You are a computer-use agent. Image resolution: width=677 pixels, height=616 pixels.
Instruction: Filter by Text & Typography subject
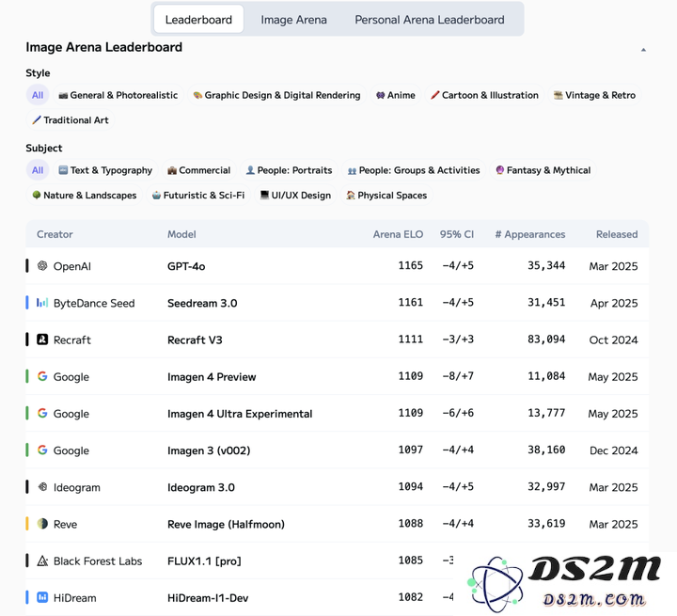(x=105, y=170)
